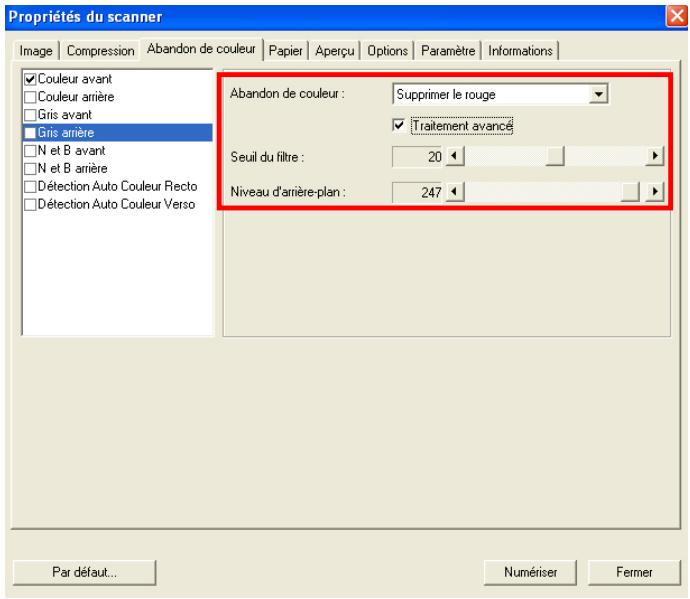This screenshot has width=690, height=599.
Task: Open the Abandon de couleur dropdown
Action: tap(599, 95)
